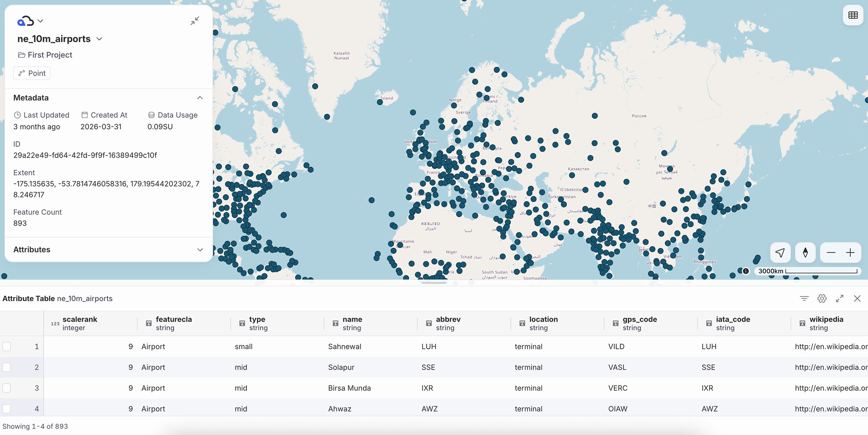Collapse the layer info panel
The width and height of the screenshot is (868, 435).
point(195,21)
